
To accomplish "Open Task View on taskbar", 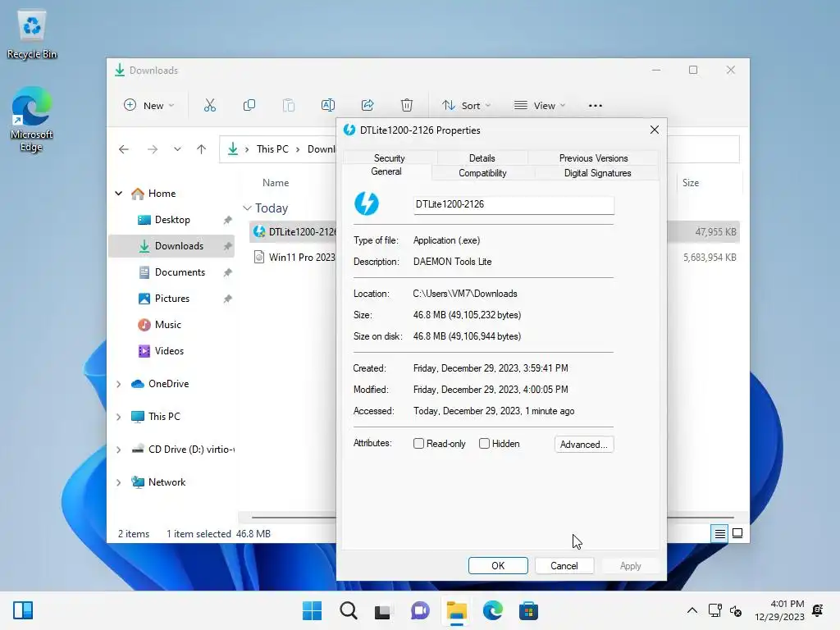I will point(382,610).
